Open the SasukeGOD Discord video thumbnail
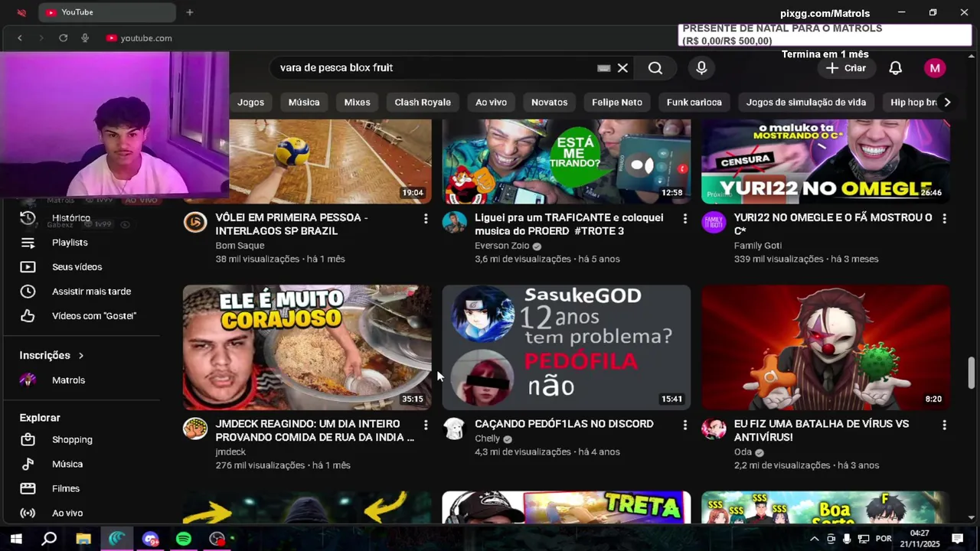This screenshot has height=551, width=980. pyautogui.click(x=567, y=347)
